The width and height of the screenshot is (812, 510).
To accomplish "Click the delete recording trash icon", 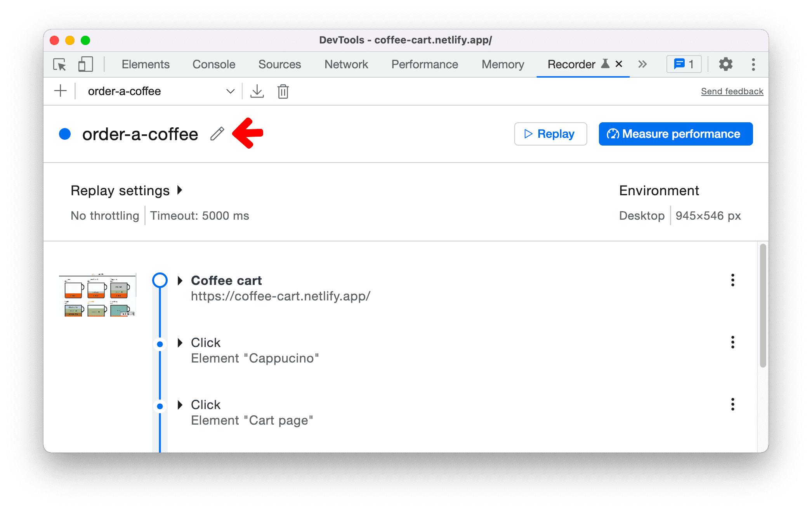I will coord(283,91).
